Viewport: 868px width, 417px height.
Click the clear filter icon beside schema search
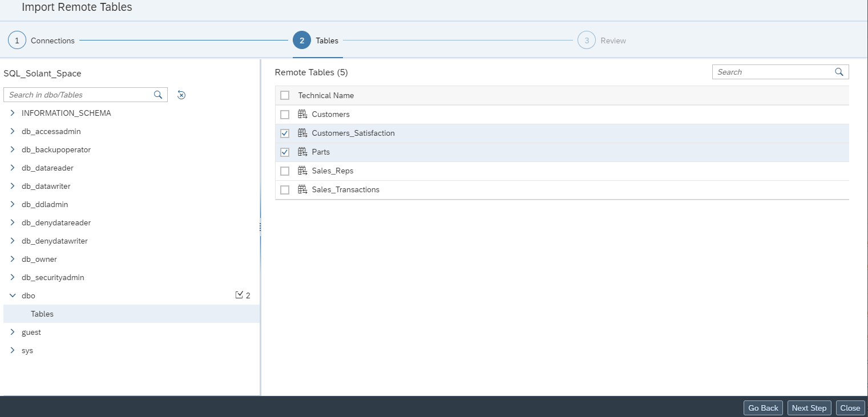[x=181, y=95]
